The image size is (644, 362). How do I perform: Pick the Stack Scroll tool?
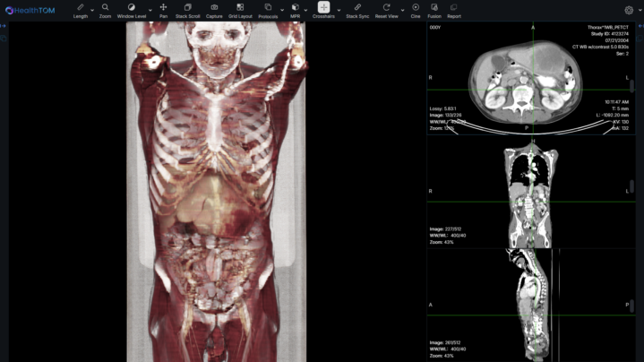click(x=187, y=10)
